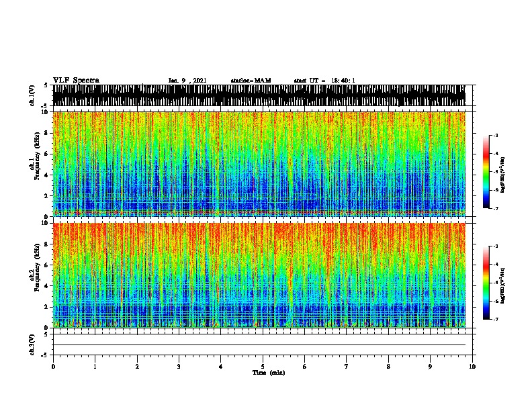The width and height of the screenshot is (532, 411).
Task: Click the "10" kHz tick of the ch.2 spectrogram
Action: coord(46,223)
